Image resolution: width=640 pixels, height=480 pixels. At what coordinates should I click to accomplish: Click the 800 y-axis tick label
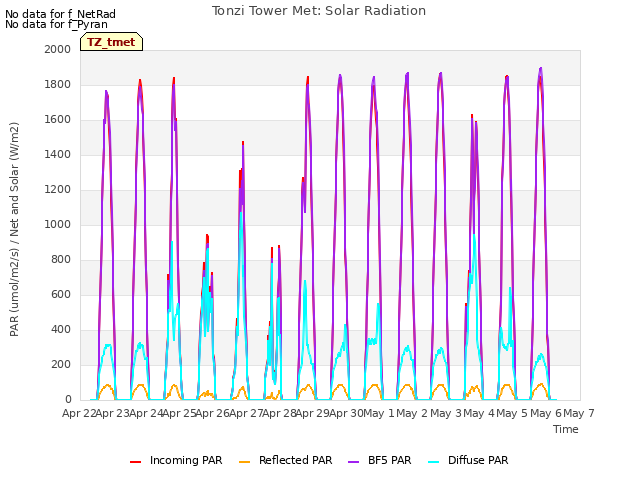[x=61, y=260]
